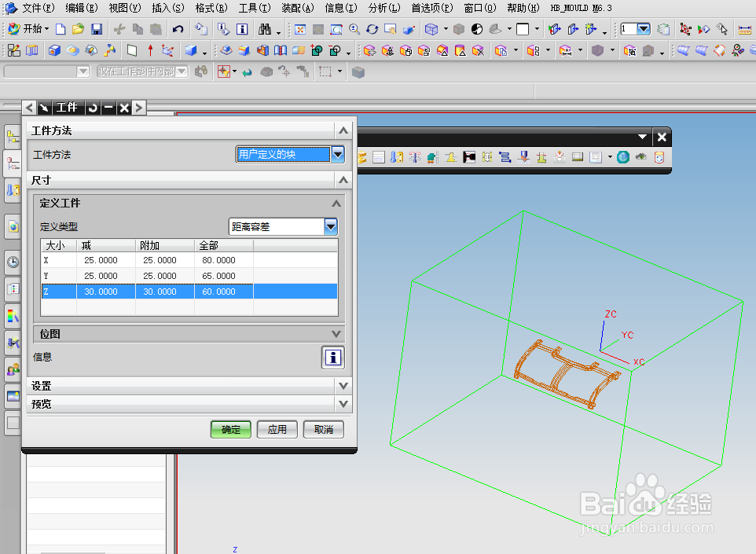Click the 取消 button
756x554 pixels.
click(324, 429)
